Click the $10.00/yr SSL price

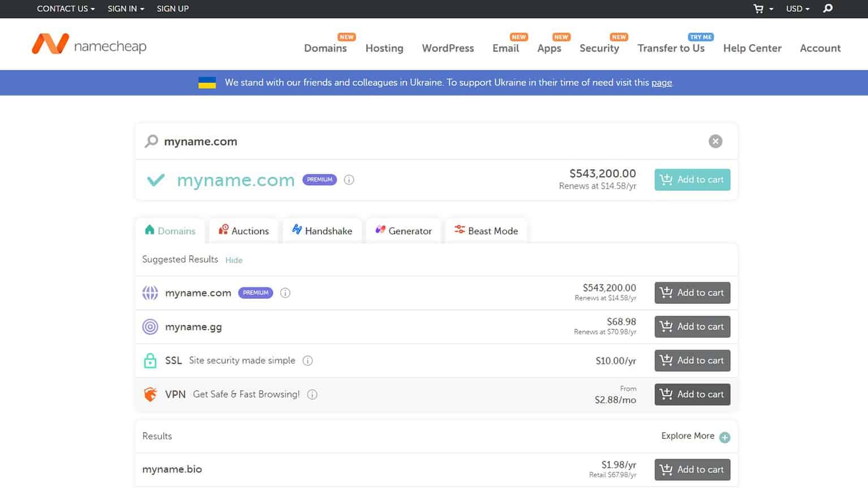point(615,360)
